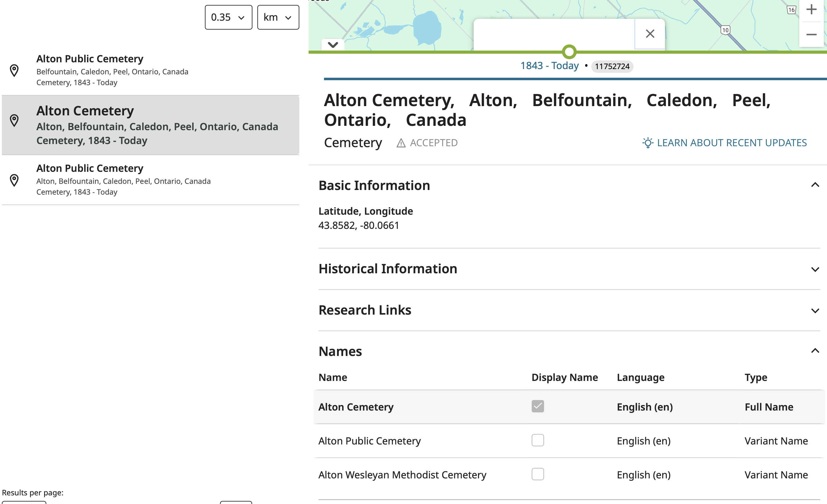Screen dimensions: 827x504
Task: Open the km units dropdown
Action: click(x=278, y=18)
